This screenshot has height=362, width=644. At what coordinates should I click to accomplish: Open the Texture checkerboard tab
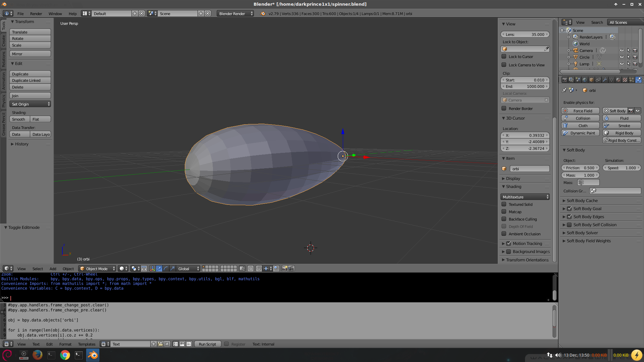pos(625,80)
